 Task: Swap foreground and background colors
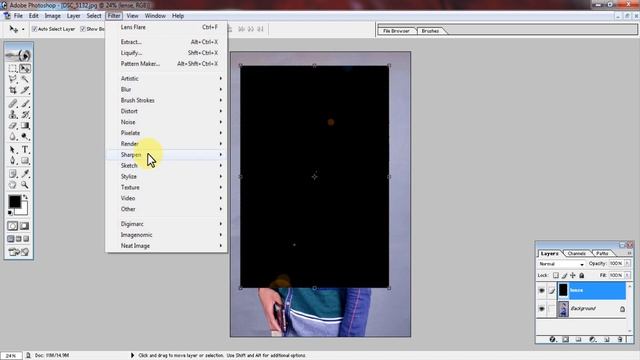click(x=25, y=197)
